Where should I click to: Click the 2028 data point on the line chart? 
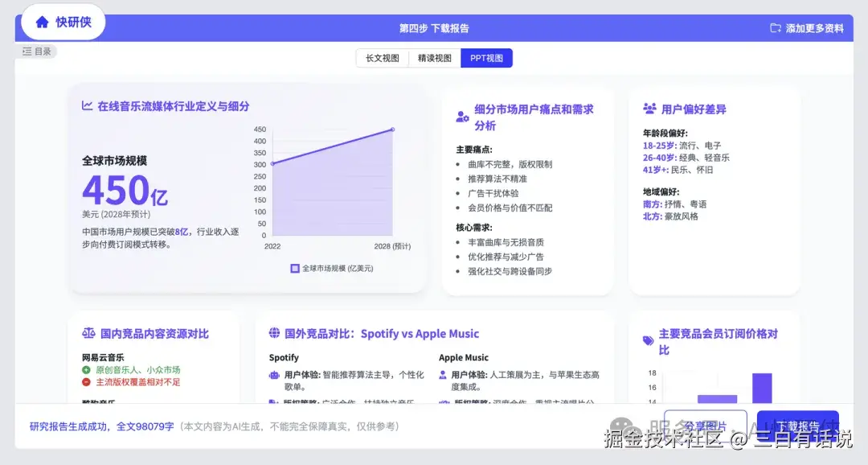tap(391, 129)
